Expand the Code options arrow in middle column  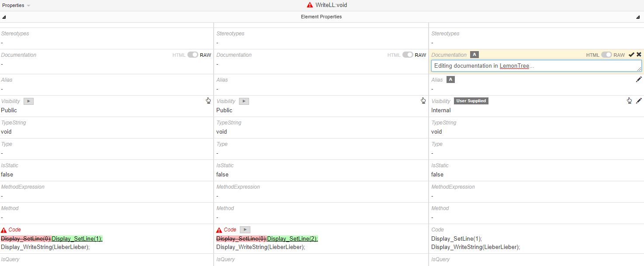click(x=244, y=229)
